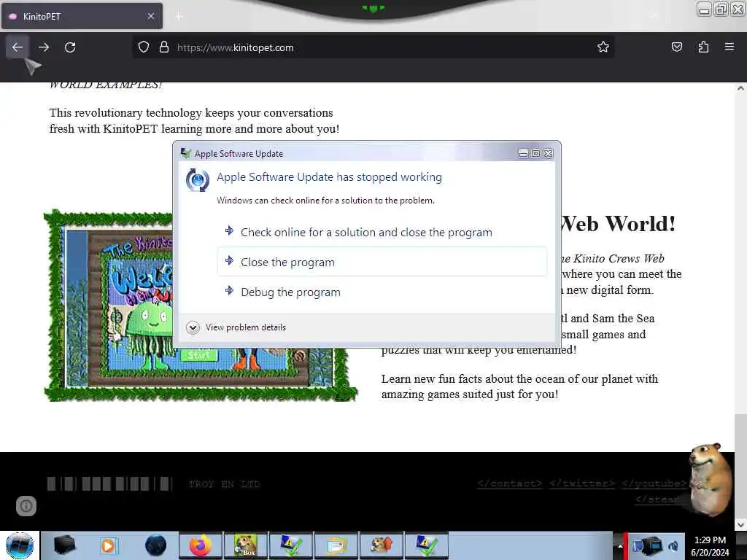Viewport: 747px width, 560px height.
Task: Maximize the browser window
Action: point(721,9)
